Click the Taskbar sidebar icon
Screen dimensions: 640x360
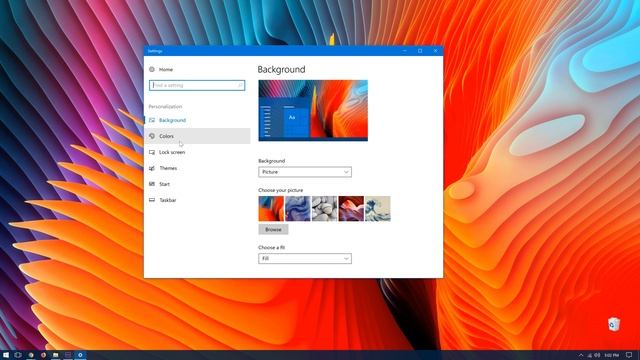pyautogui.click(x=152, y=200)
